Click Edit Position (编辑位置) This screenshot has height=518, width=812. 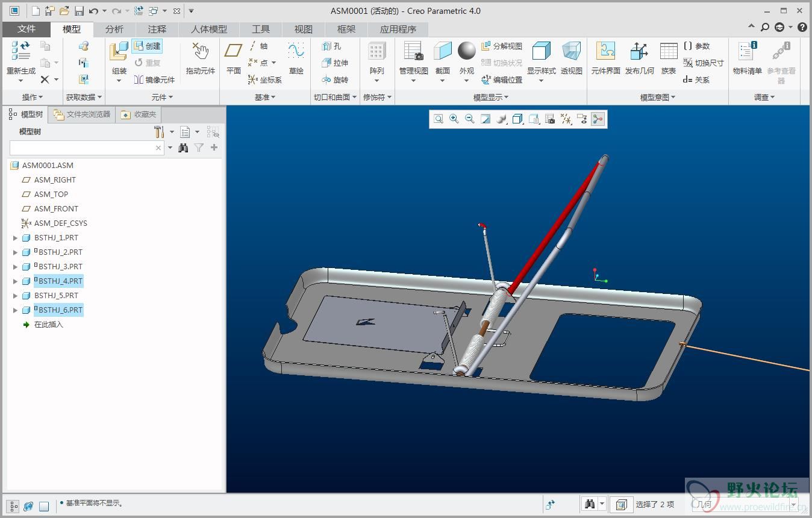point(502,80)
